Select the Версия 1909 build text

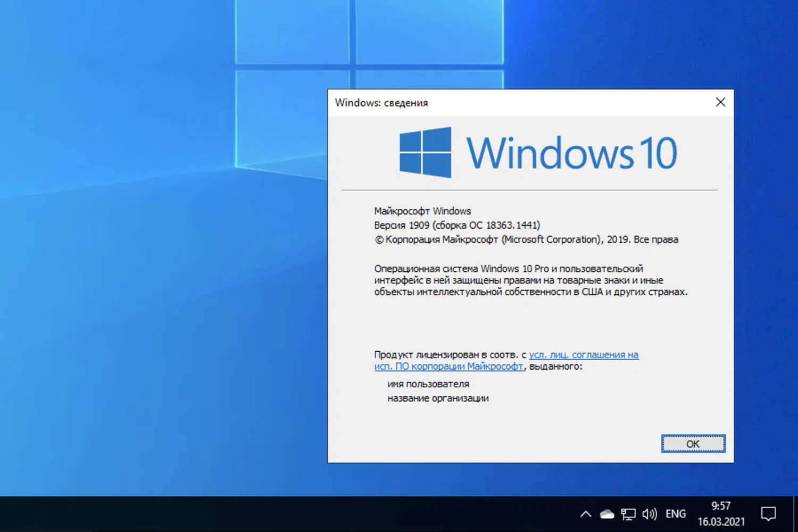pyautogui.click(x=456, y=225)
